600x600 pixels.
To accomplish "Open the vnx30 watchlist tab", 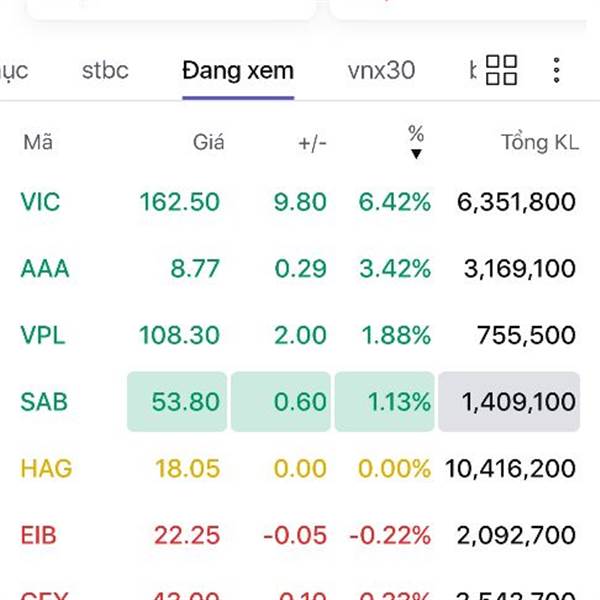I will click(381, 71).
